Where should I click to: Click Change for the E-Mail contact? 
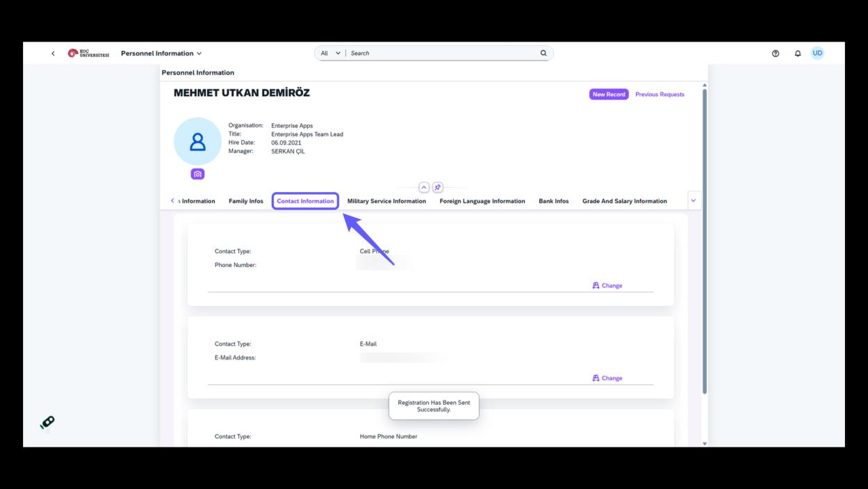607,378
